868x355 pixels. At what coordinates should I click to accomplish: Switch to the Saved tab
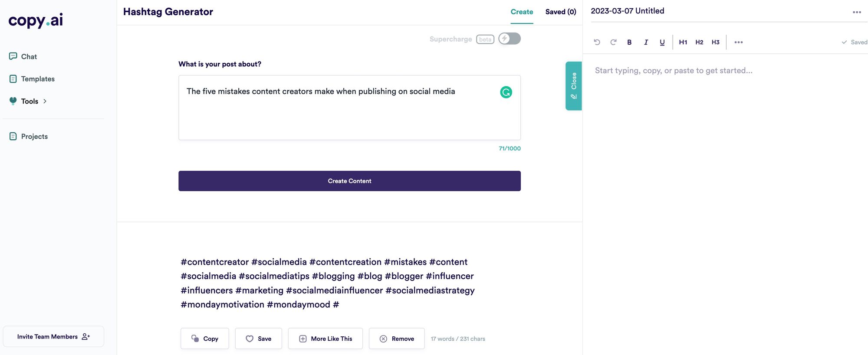[x=561, y=12]
